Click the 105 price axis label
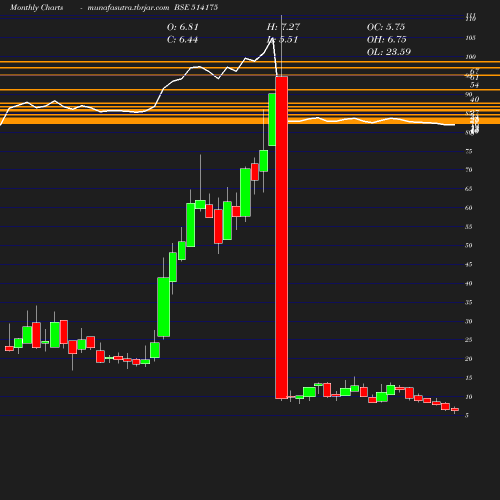The image size is (500, 500). (x=470, y=38)
